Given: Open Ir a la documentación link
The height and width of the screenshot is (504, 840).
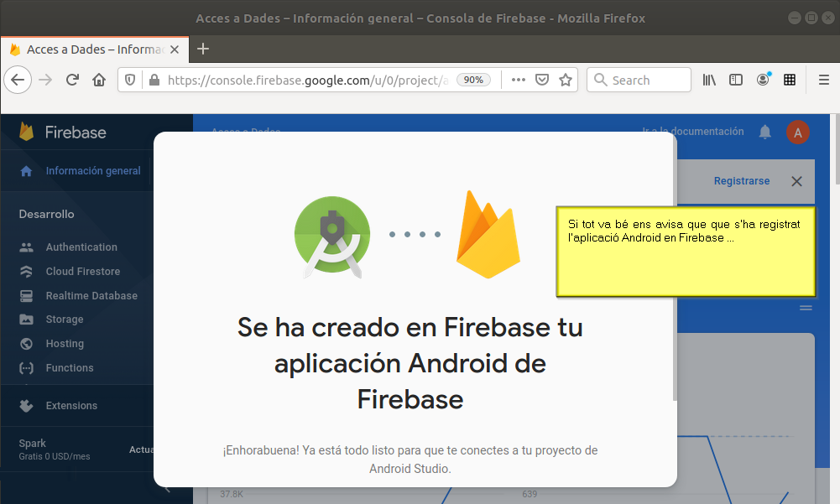Looking at the screenshot, I should tap(693, 131).
